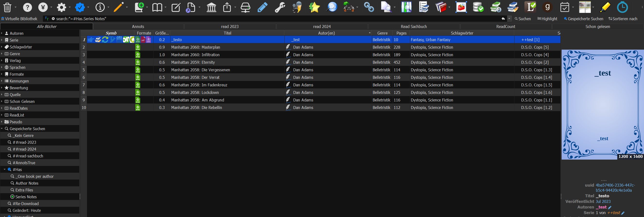Viewport: 644px width, 217px height.
Task: Open dropdown arrow next to gear icon
Action: (x=70, y=8)
